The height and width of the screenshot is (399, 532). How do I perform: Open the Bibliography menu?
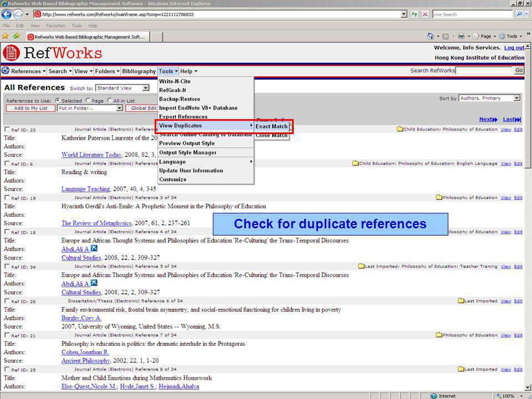click(139, 71)
